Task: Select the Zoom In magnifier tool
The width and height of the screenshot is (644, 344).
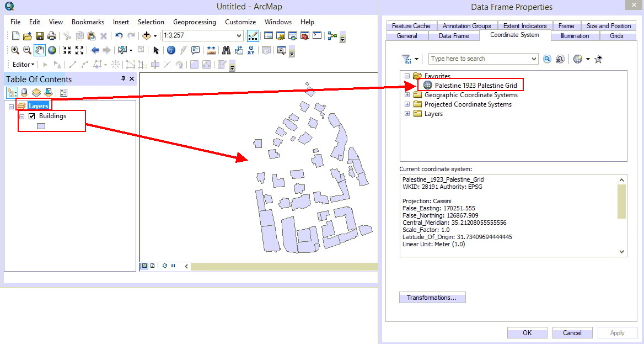Action: 15,50
